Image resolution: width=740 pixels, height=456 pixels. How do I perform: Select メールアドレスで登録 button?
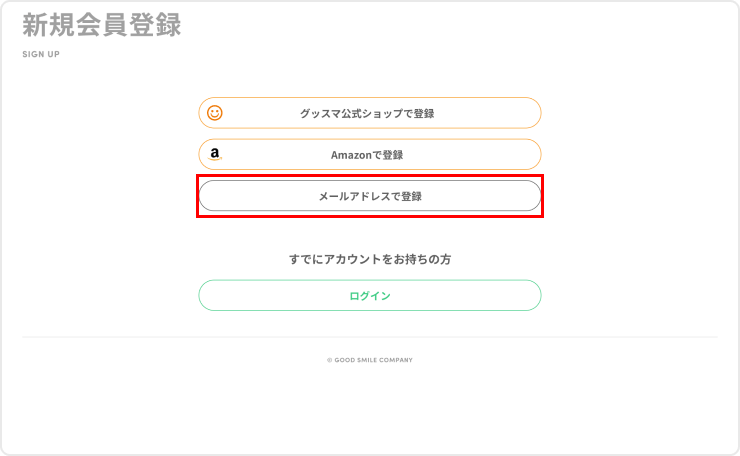[x=369, y=196]
